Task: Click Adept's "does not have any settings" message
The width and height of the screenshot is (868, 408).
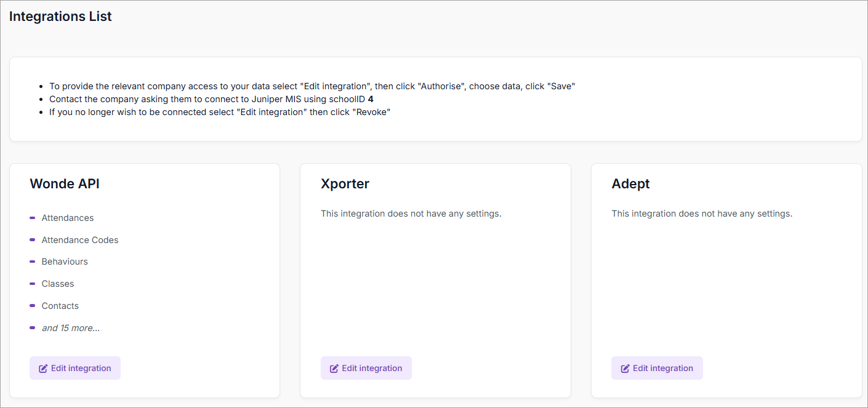Action: tap(702, 214)
